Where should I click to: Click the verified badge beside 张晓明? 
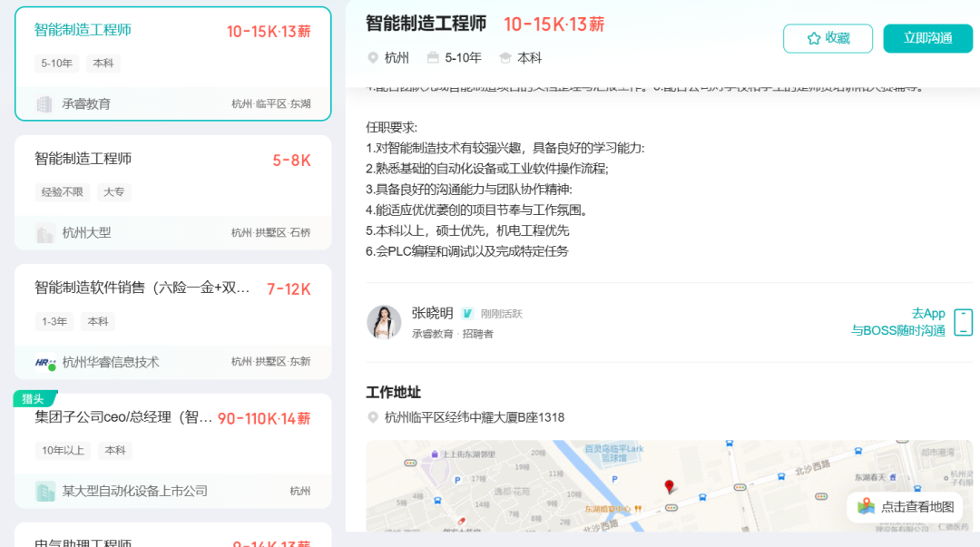point(467,313)
